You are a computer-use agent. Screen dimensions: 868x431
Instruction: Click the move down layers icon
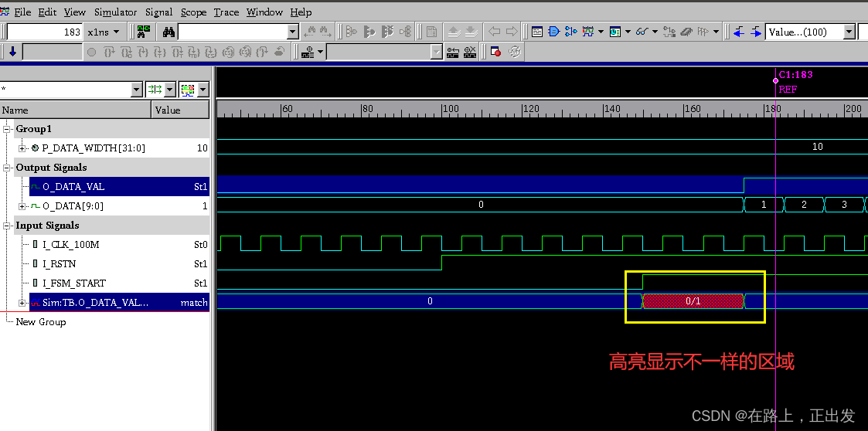point(471,32)
